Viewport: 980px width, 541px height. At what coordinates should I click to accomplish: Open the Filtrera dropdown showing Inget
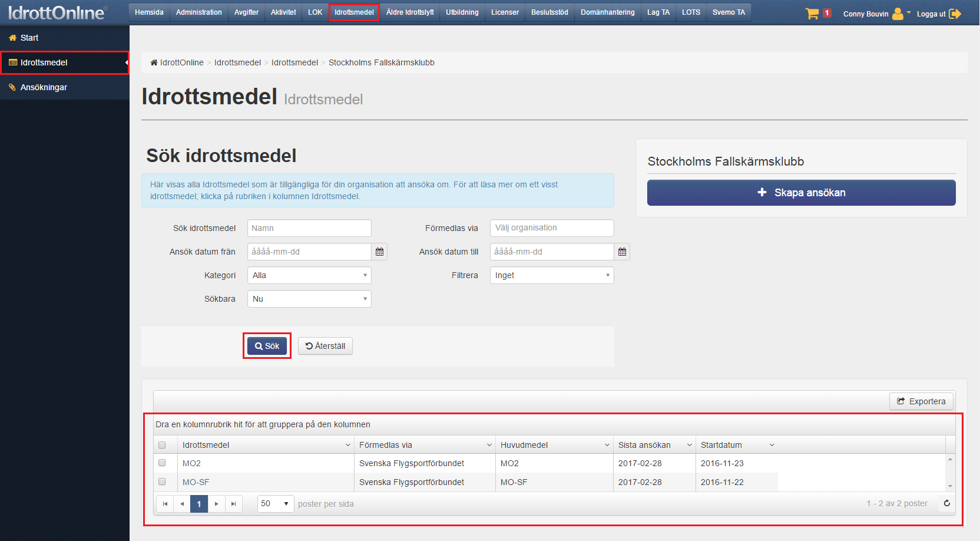coord(552,275)
